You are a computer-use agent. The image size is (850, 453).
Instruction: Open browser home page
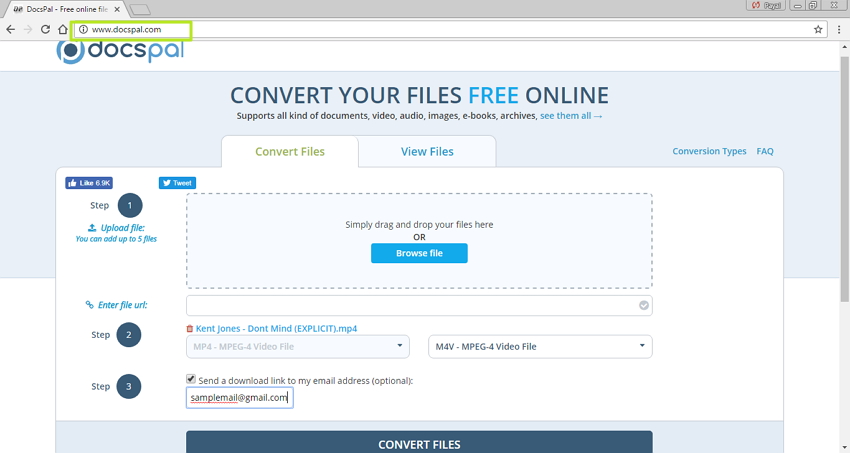tap(63, 29)
